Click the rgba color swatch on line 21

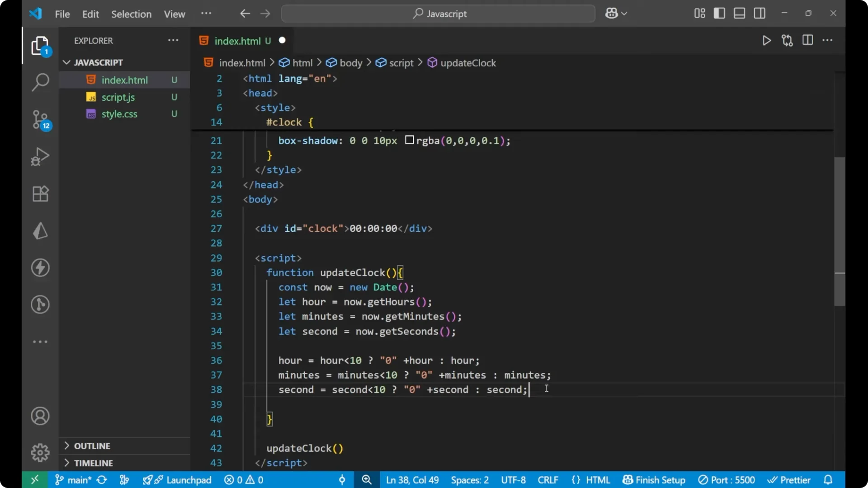(409, 140)
